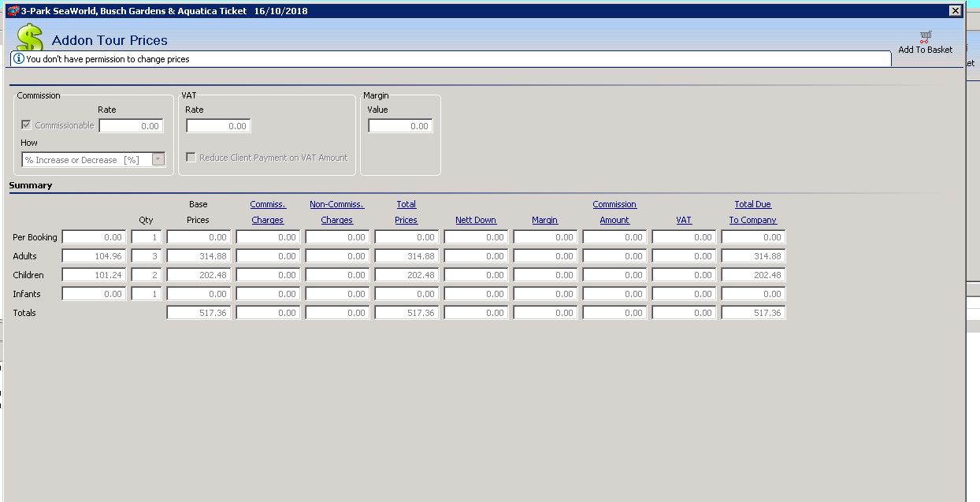Click the Add To Basket cart icon
Image resolution: width=980 pixels, height=502 pixels.
(x=926, y=36)
